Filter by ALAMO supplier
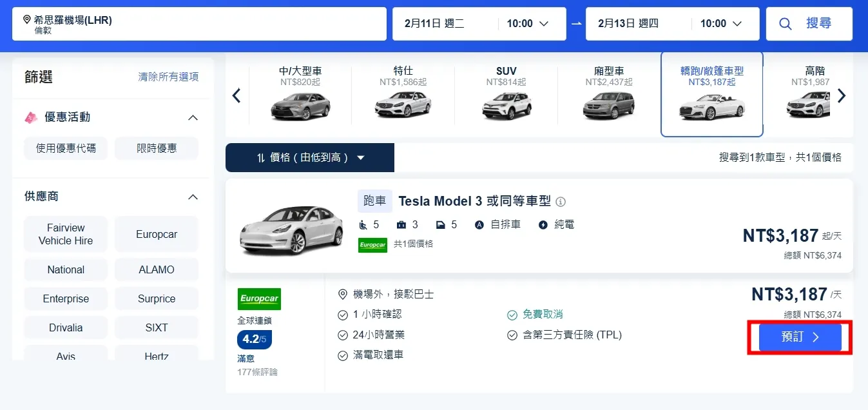 click(157, 269)
